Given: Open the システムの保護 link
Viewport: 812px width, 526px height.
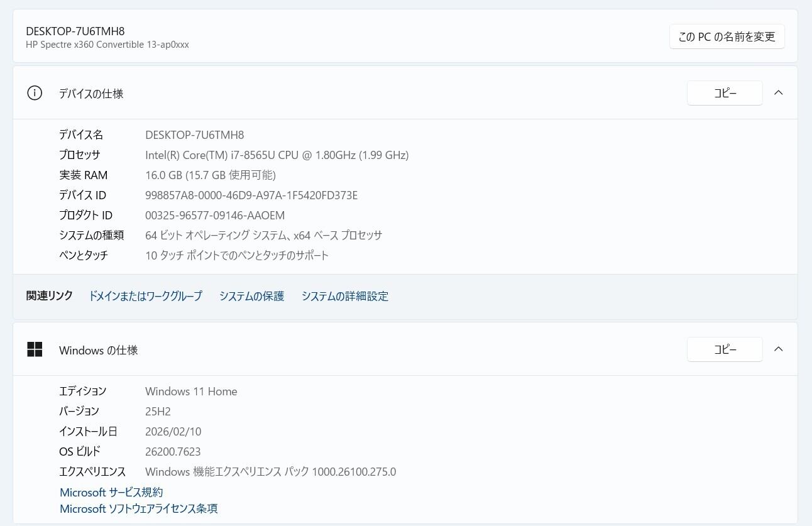Looking at the screenshot, I should 252,296.
